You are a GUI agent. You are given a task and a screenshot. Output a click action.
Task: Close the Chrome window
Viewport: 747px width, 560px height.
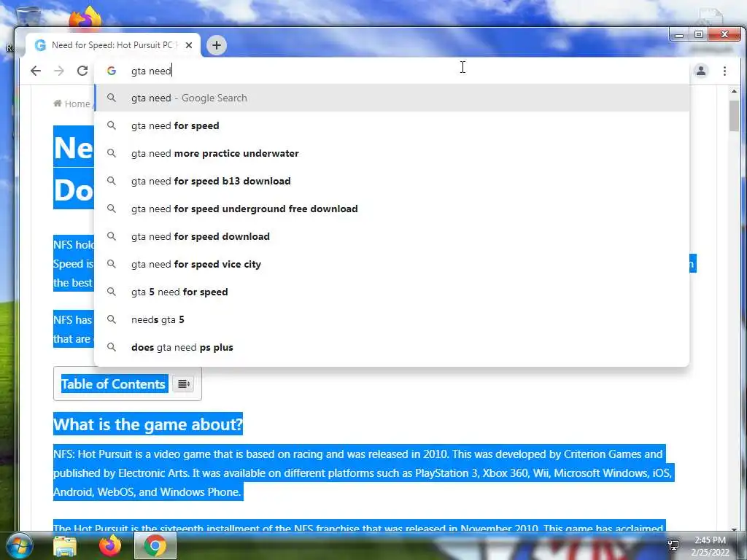(x=724, y=35)
